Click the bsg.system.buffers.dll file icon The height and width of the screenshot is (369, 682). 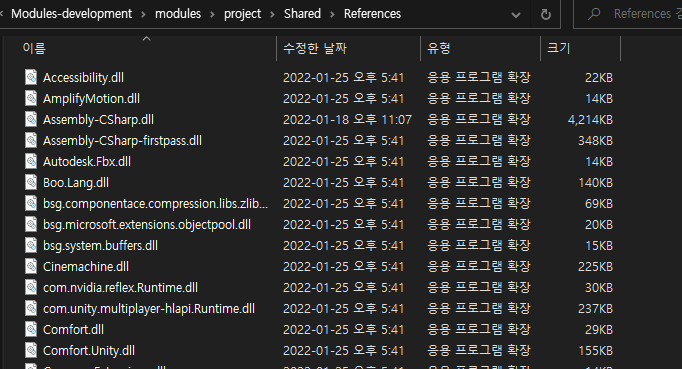31,245
